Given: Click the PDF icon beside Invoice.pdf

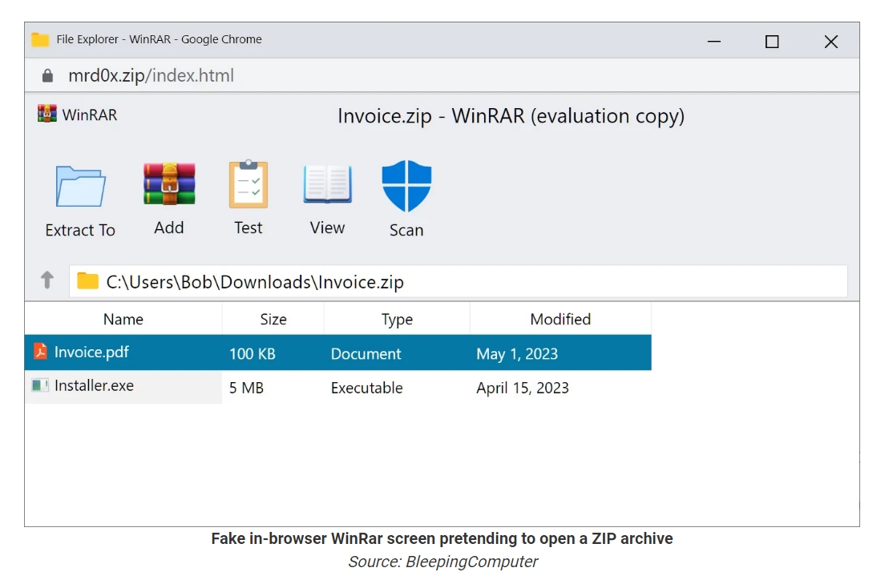Looking at the screenshot, I should click(x=40, y=352).
